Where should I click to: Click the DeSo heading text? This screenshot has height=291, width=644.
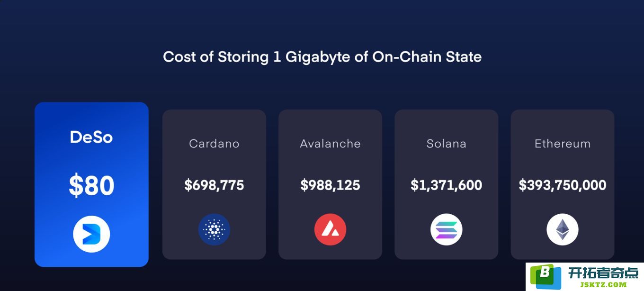91,137
